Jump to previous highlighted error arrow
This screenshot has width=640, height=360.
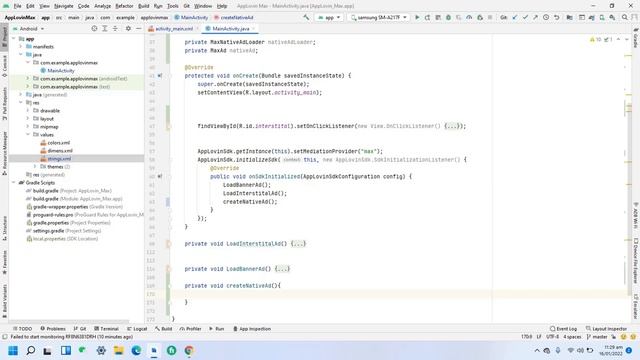point(618,40)
